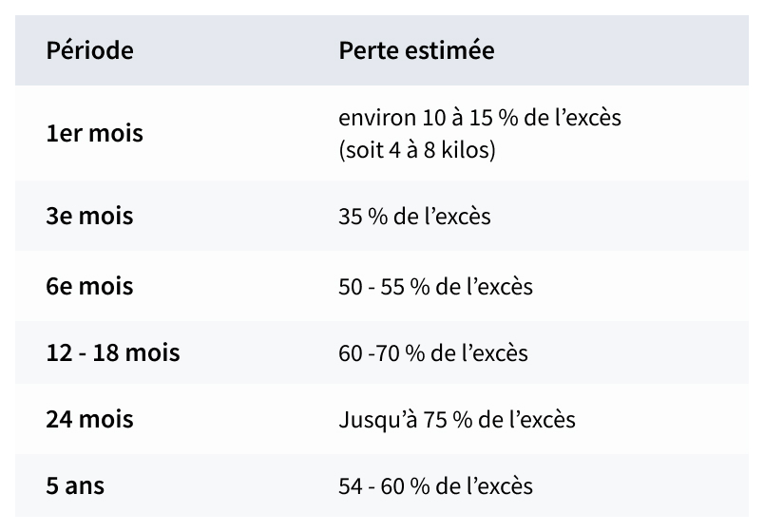Screen dimensions: 764x532
Task: Select the 24 mois row label
Action: [x=89, y=419]
